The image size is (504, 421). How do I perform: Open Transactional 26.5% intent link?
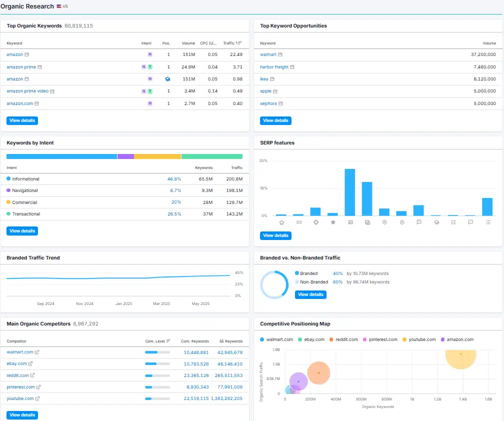point(174,214)
